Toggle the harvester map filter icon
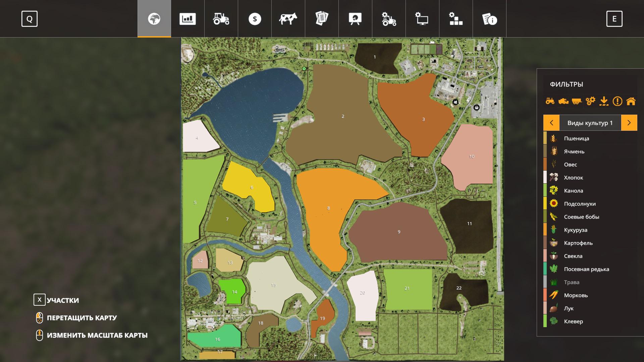Screen dimensions: 644x362 point(563,101)
